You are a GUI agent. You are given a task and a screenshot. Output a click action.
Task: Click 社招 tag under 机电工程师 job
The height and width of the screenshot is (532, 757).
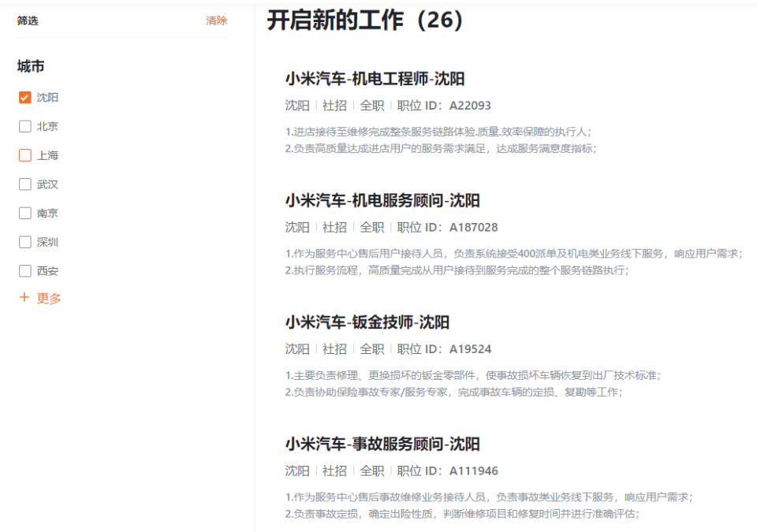click(x=334, y=106)
